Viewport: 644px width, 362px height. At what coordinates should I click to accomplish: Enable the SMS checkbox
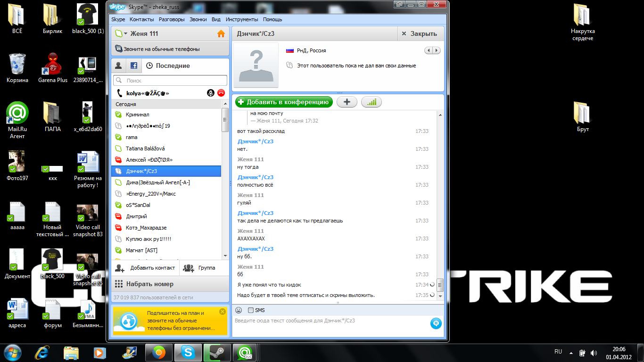251,310
